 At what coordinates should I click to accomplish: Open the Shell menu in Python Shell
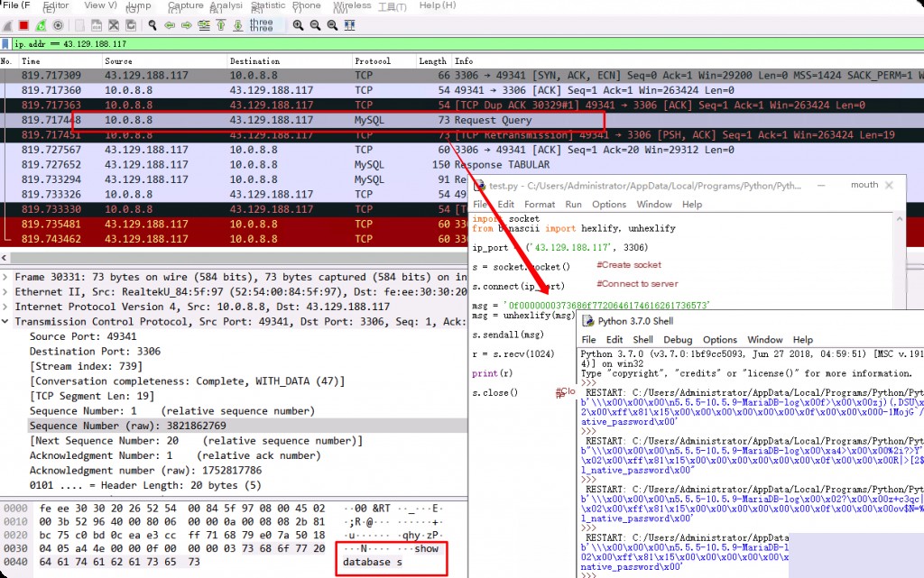tap(642, 340)
